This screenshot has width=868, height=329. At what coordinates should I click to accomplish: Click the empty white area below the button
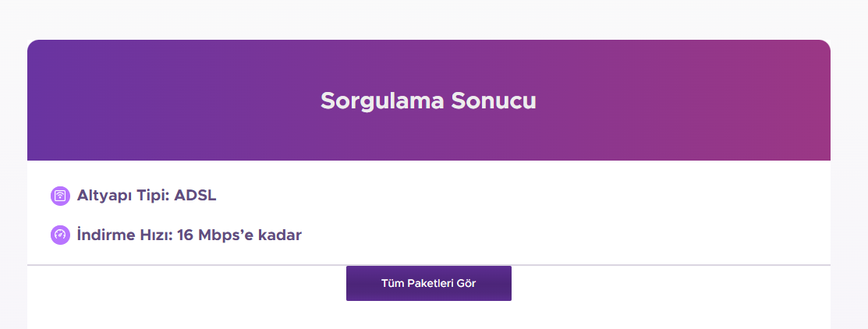(x=428, y=315)
